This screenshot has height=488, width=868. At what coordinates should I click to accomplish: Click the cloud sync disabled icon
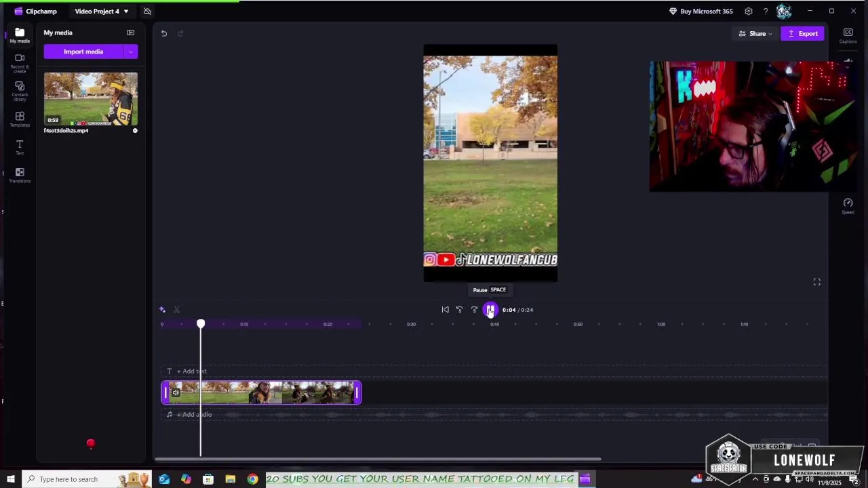(147, 12)
